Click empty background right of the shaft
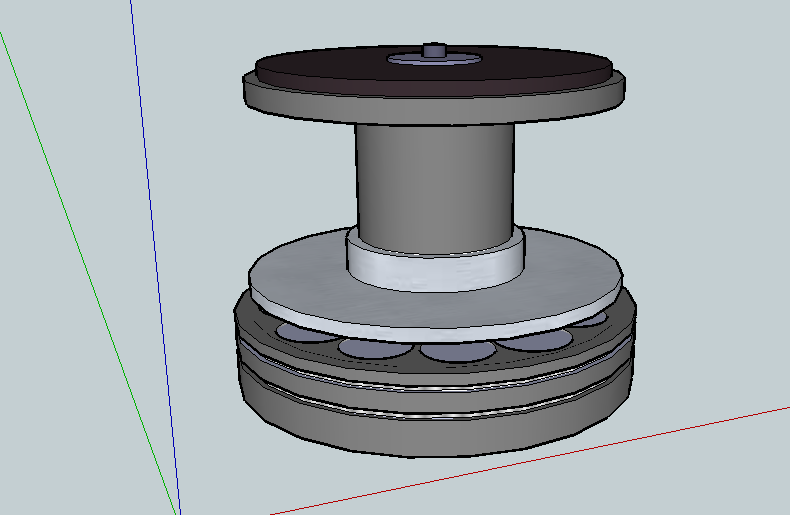 [x=680, y=200]
